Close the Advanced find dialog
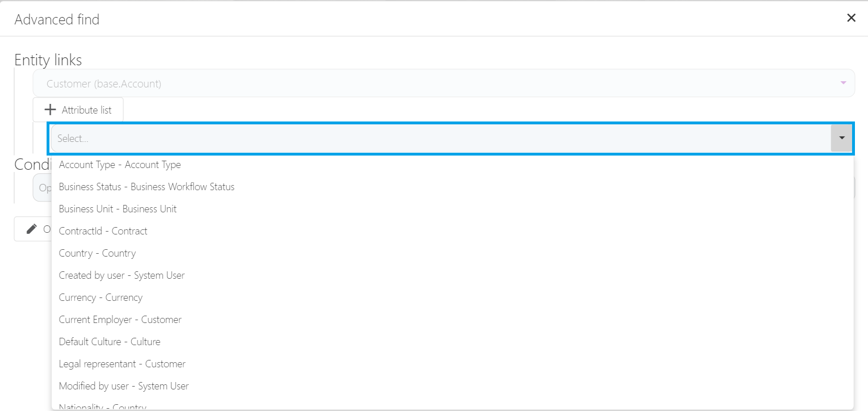868x411 pixels. tap(851, 18)
